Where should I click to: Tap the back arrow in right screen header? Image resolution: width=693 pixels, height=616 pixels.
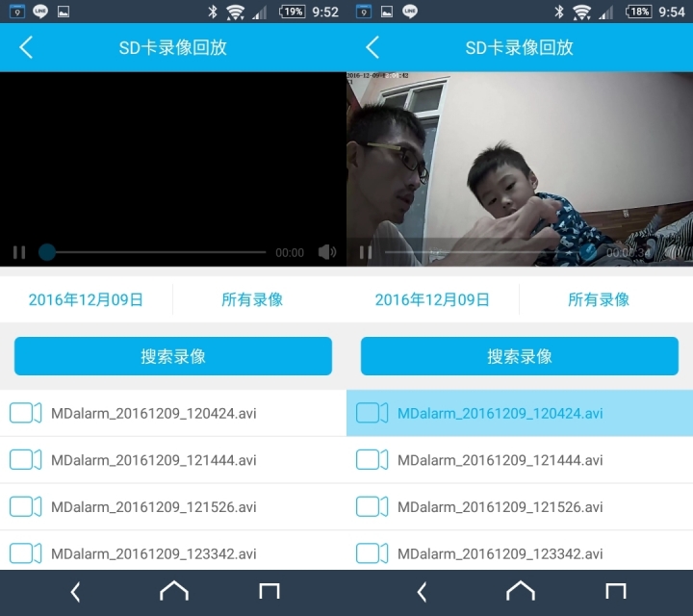[372, 47]
